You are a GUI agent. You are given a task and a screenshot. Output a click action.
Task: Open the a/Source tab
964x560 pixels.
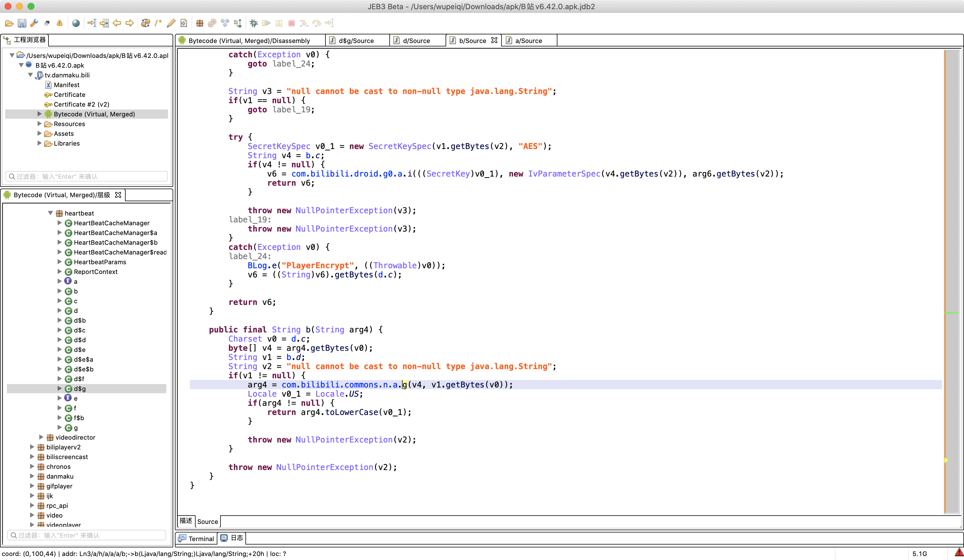point(528,40)
